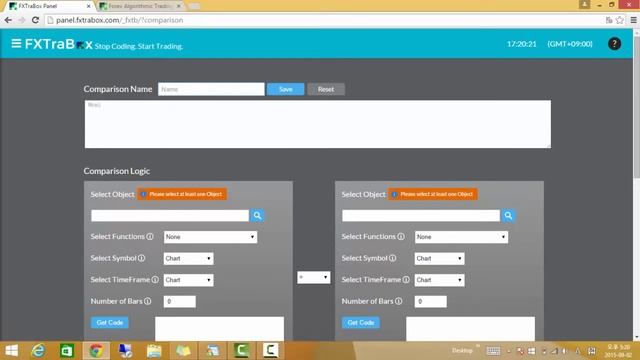
Task: Click the left Get Code button
Action: click(x=109, y=322)
